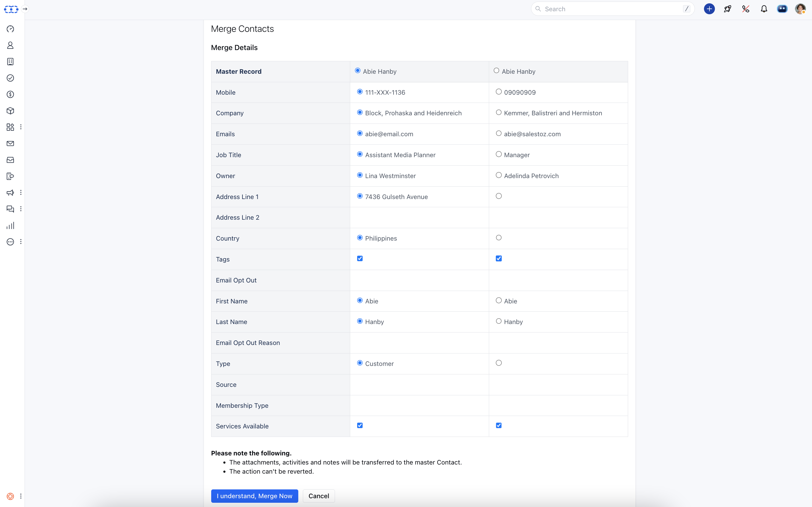Open the user profile avatar menu
This screenshot has height=507, width=812.
[x=800, y=9]
